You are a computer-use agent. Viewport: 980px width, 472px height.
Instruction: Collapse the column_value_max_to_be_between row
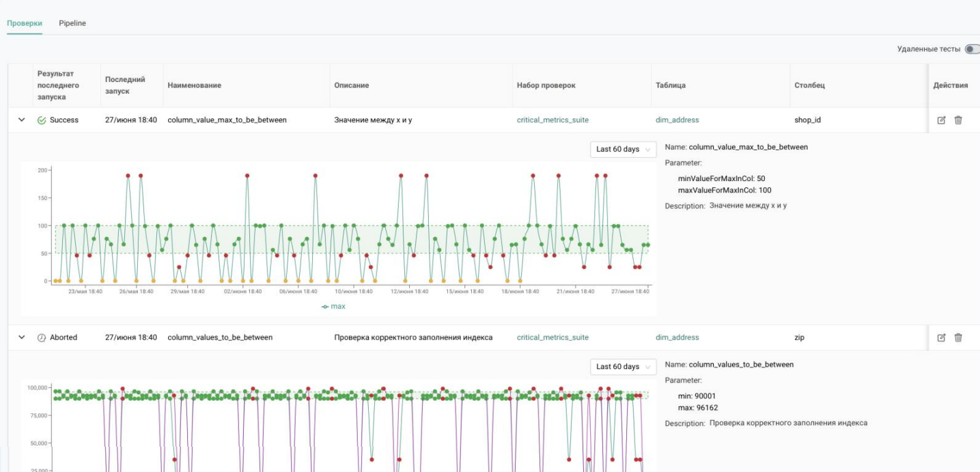point(22,120)
